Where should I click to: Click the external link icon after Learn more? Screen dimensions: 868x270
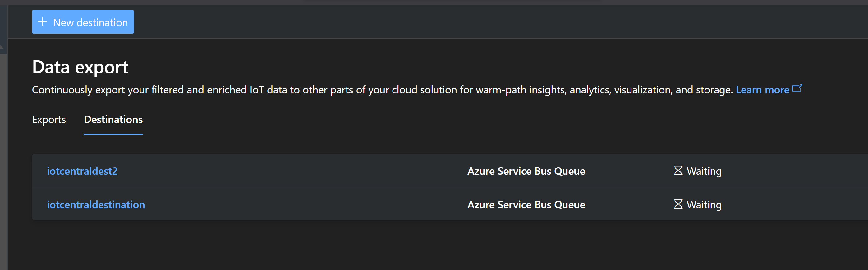pos(797,88)
